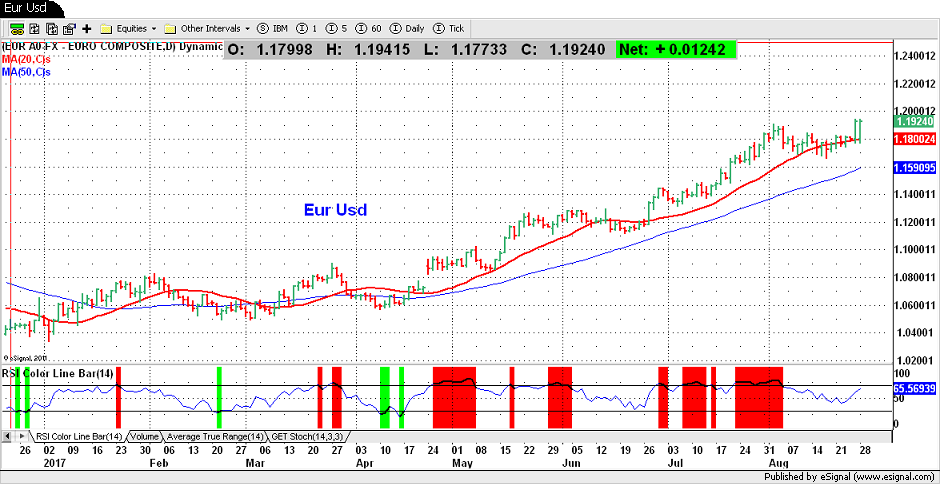Select the GET Stoch(14,3,3) tab
The height and width of the screenshot is (484, 940).
click(x=307, y=437)
